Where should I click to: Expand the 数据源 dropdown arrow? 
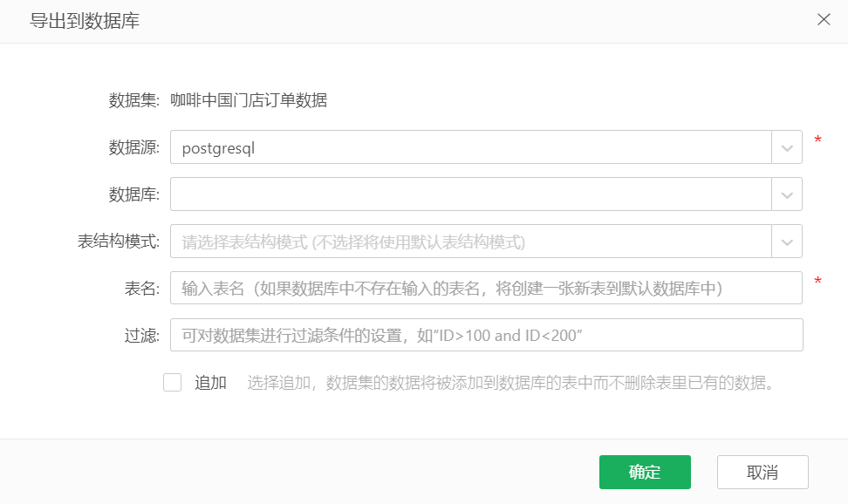coord(787,148)
